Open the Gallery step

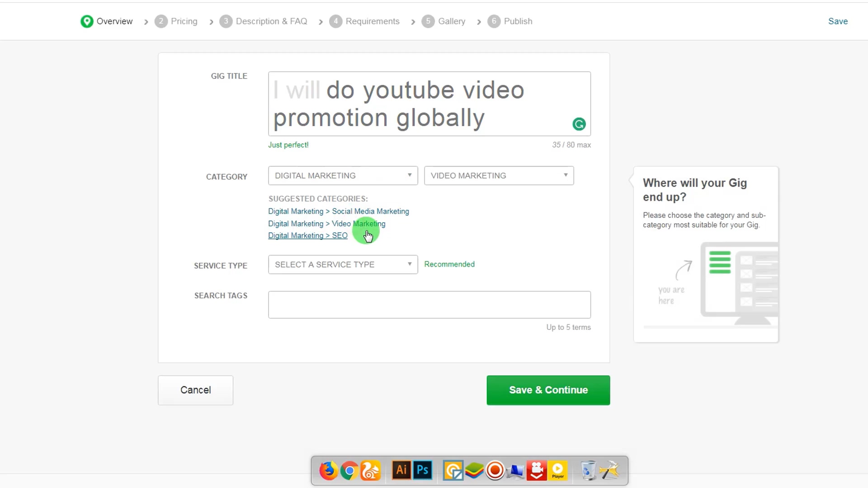(x=443, y=21)
